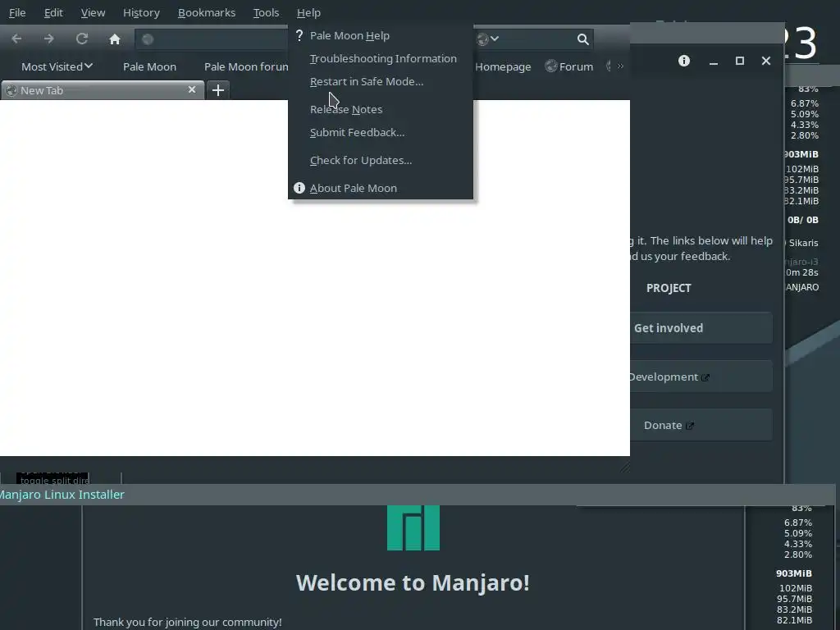
Task: Close the Help menu in the menu bar
Action: pyautogui.click(x=308, y=12)
